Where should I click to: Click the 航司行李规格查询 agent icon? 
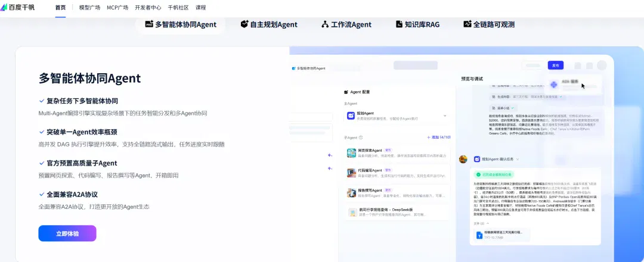pyautogui.click(x=352, y=213)
